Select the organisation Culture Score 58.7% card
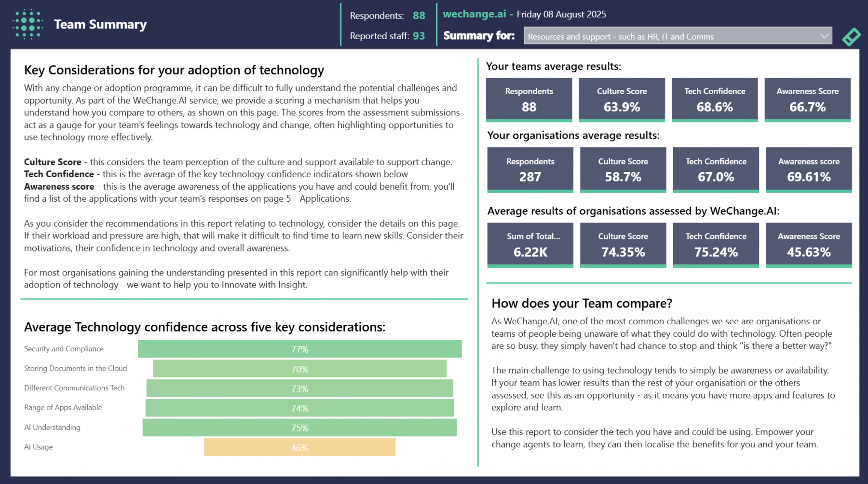This screenshot has height=484, width=868. (x=623, y=169)
